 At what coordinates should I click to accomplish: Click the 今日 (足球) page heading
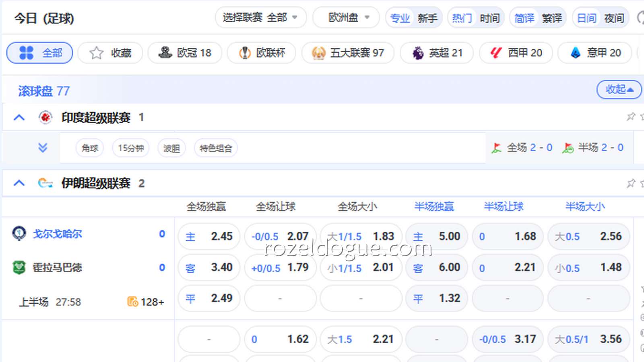coord(44,19)
